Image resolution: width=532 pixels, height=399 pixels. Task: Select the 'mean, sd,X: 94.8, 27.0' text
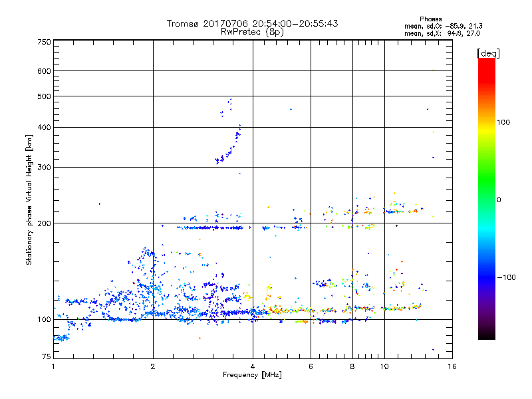442,33
